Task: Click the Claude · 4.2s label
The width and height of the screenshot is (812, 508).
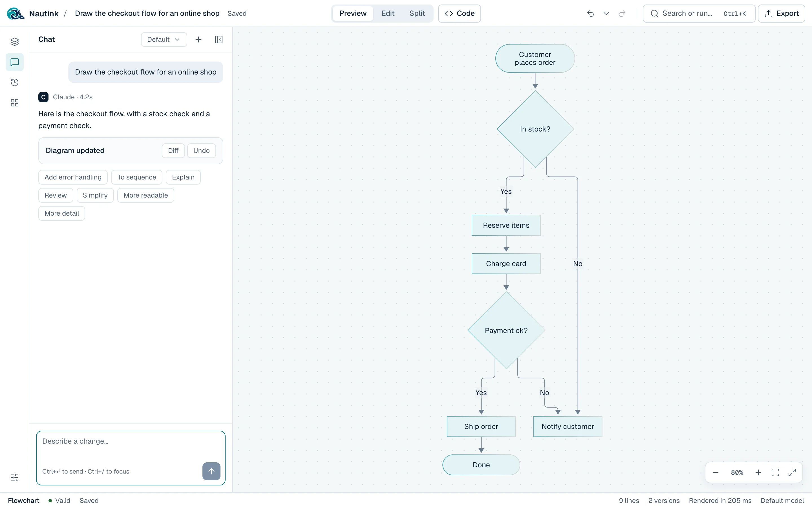Action: click(73, 97)
